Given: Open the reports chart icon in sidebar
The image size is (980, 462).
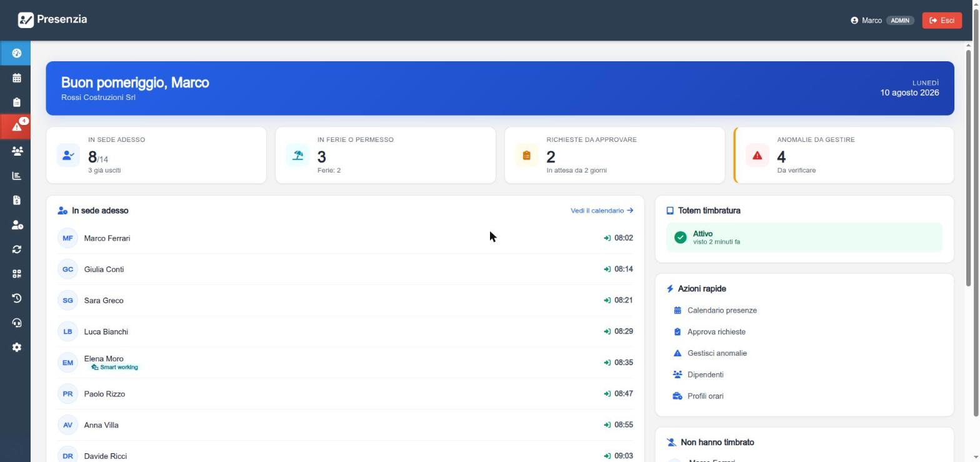Looking at the screenshot, I should 16,176.
